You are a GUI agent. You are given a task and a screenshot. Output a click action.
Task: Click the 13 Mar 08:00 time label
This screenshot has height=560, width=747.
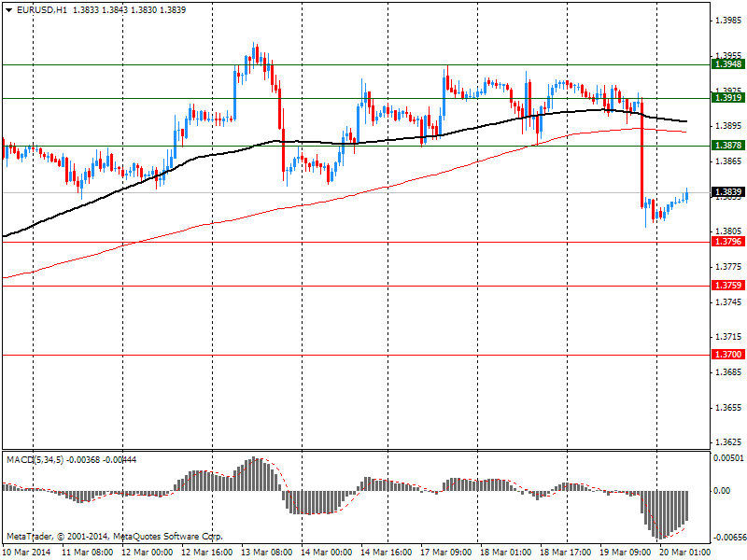pos(267,553)
